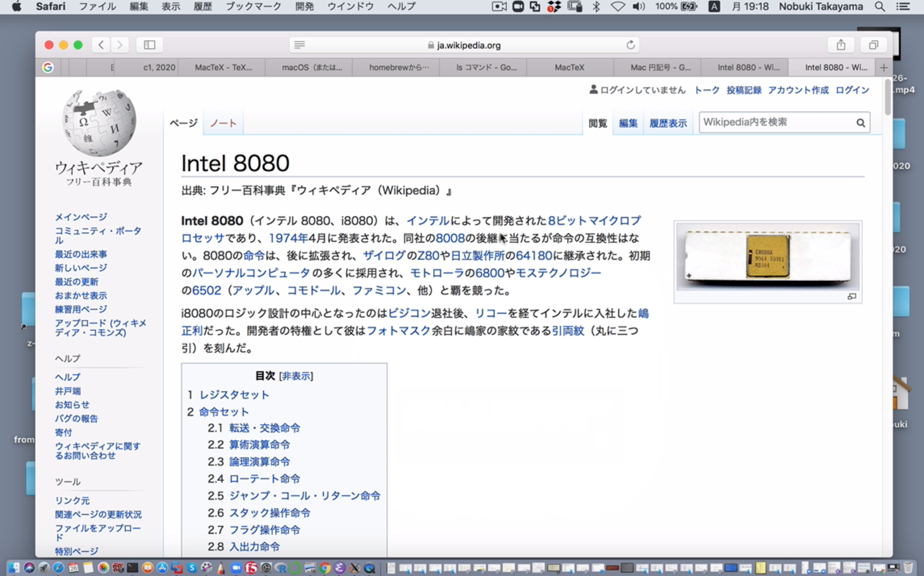
Task: Open Apple menu
Action: click(x=17, y=6)
